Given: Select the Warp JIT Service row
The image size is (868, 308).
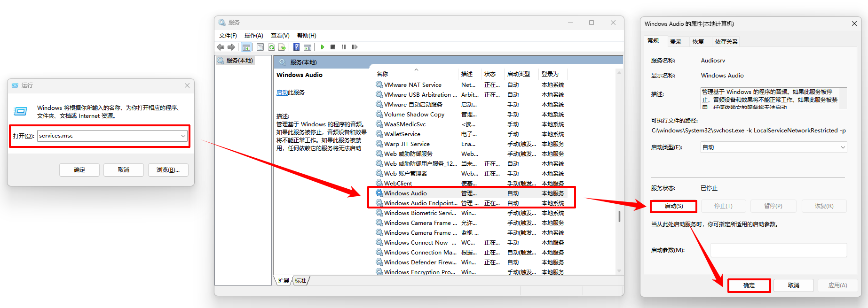Looking at the screenshot, I should (x=471, y=144).
